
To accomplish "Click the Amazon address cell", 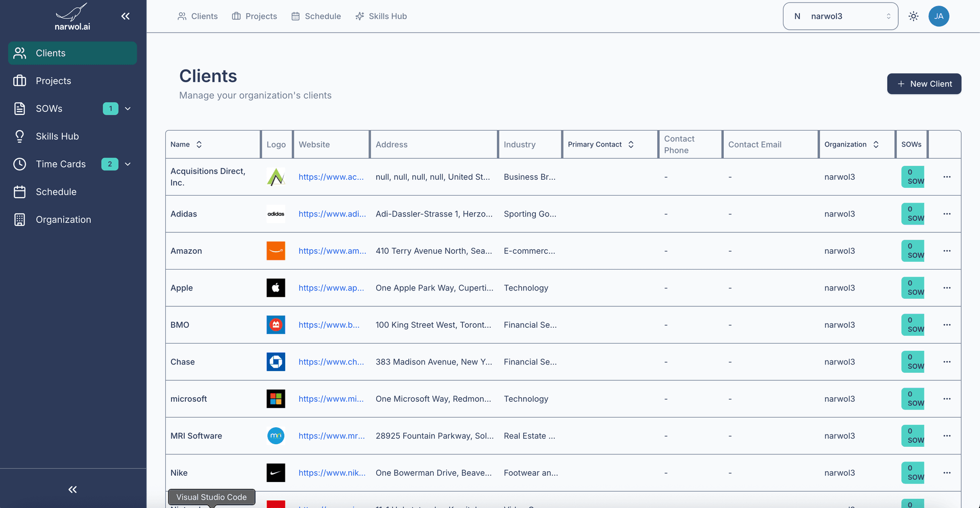I will tap(434, 251).
